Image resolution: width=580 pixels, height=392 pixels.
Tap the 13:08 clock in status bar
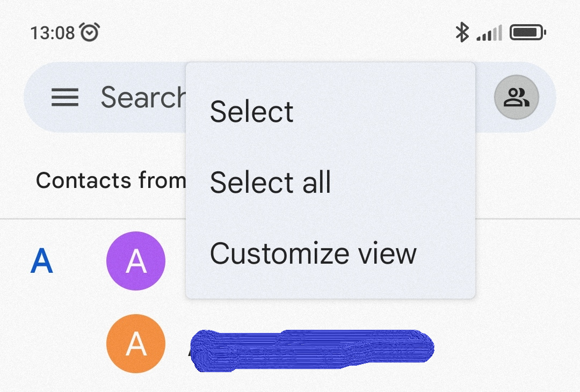(x=52, y=33)
